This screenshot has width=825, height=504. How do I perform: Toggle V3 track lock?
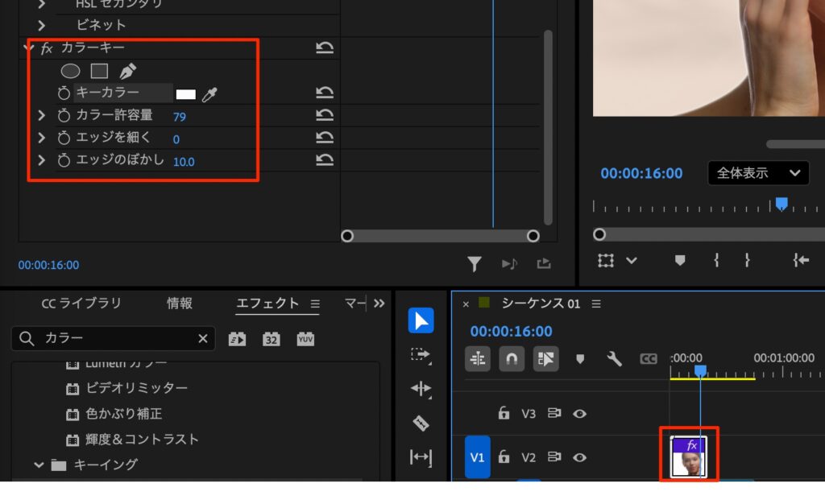[x=504, y=413]
